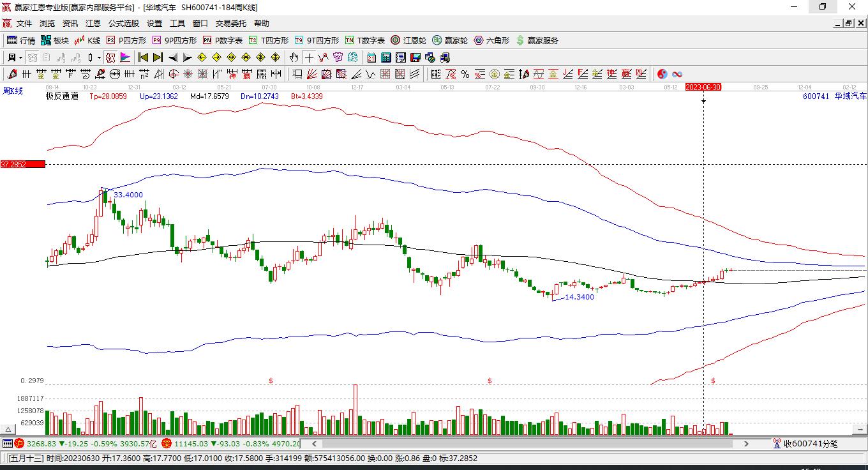Open the 行情 quotes view
Viewport: 868px width, 470px height.
[x=21, y=40]
